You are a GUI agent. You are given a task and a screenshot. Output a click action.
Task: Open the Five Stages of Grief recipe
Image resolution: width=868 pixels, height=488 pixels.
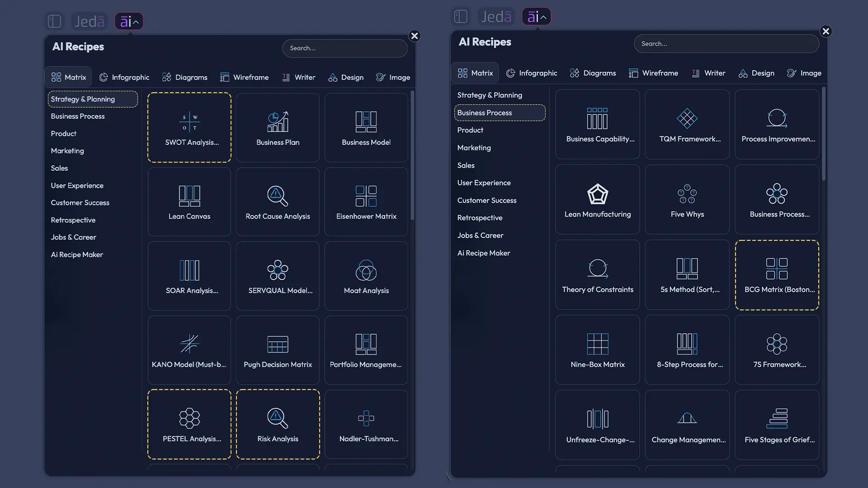tap(777, 425)
